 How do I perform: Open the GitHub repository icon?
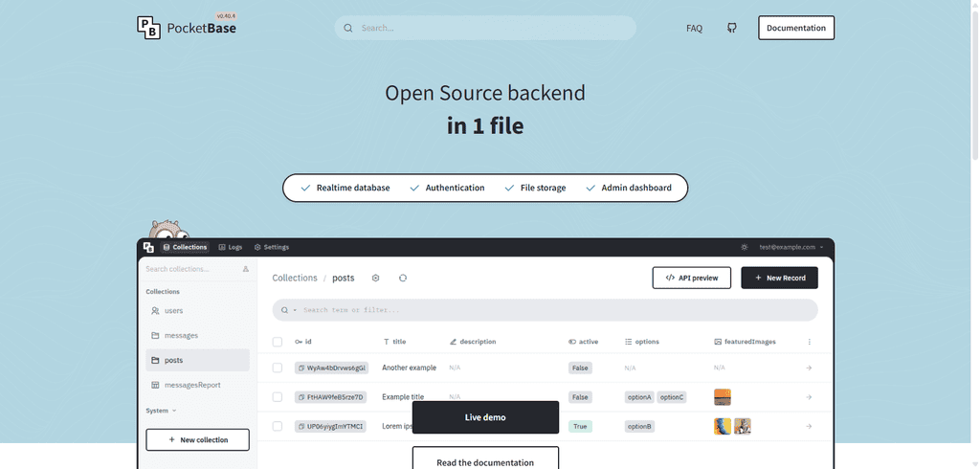point(732,28)
